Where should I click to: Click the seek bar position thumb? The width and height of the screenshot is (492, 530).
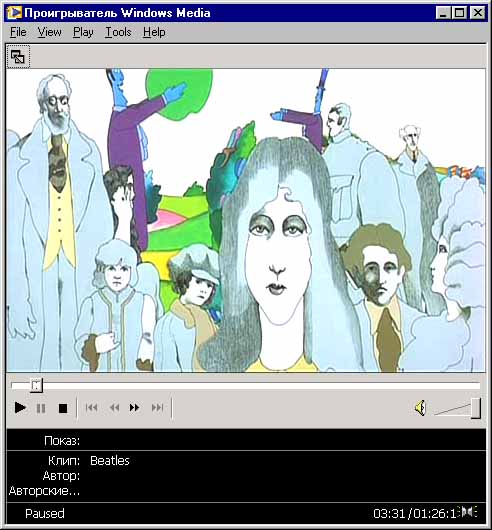click(36, 385)
